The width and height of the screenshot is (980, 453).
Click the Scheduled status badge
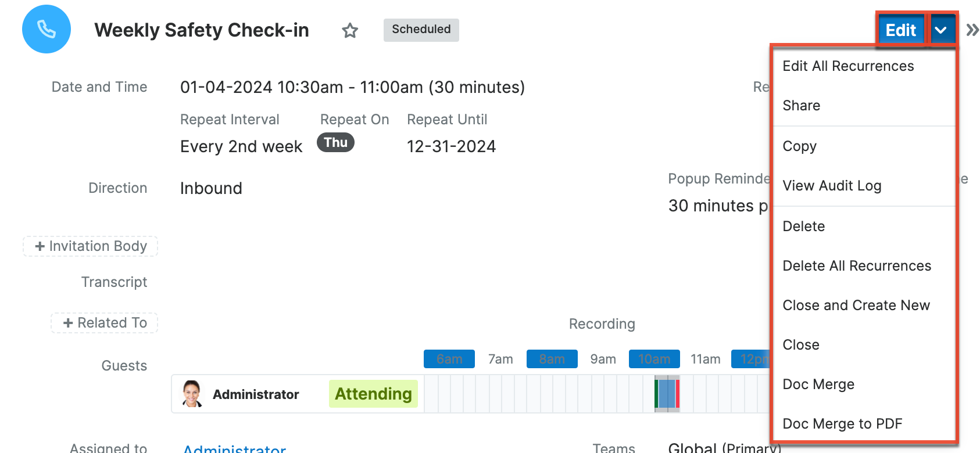[421, 30]
